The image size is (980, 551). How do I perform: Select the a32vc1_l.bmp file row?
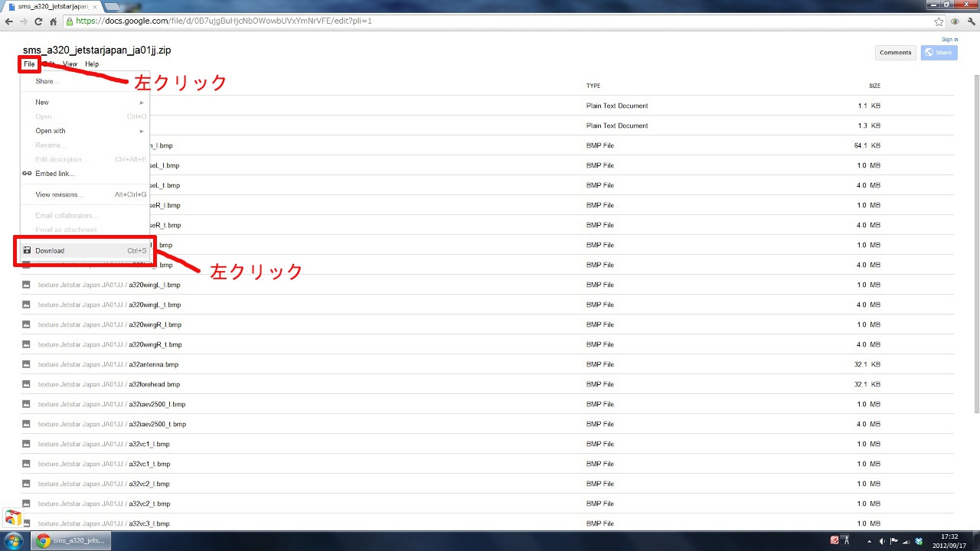[488, 444]
